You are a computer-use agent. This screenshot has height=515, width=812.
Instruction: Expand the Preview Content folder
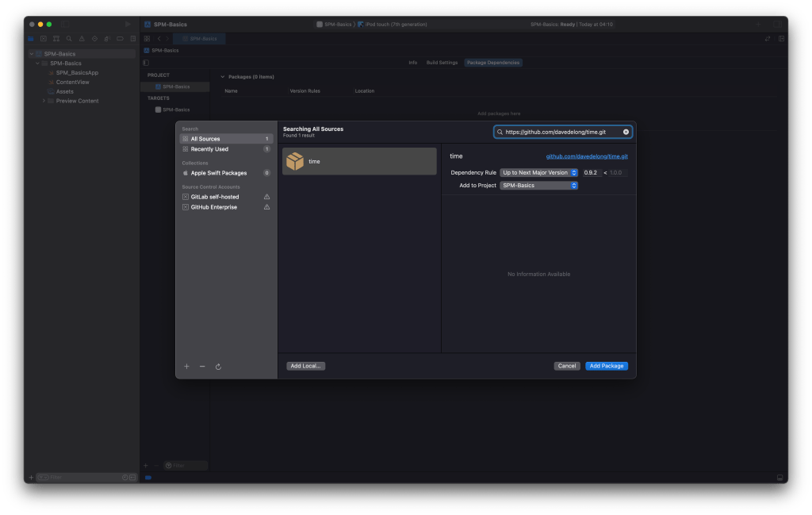(x=44, y=101)
